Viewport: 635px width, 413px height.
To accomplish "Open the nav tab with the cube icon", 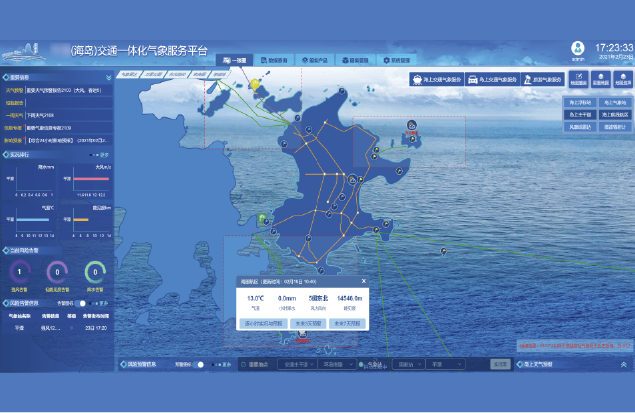I will point(355,60).
